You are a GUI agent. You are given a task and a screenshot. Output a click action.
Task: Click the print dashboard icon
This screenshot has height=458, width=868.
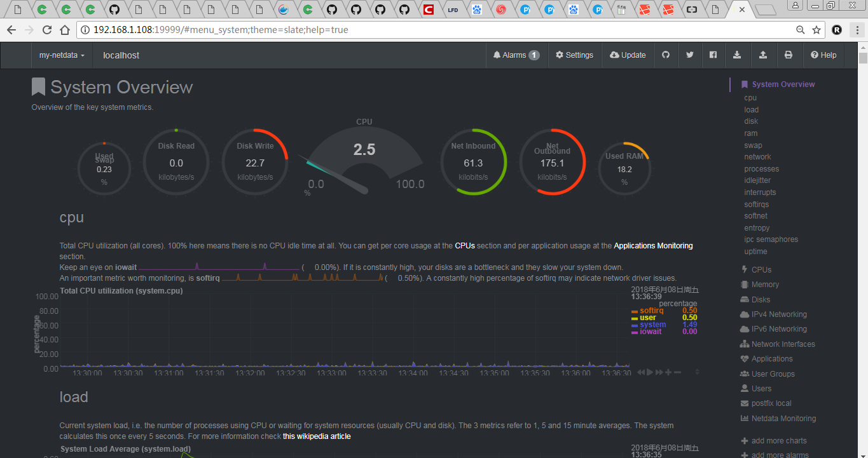789,55
